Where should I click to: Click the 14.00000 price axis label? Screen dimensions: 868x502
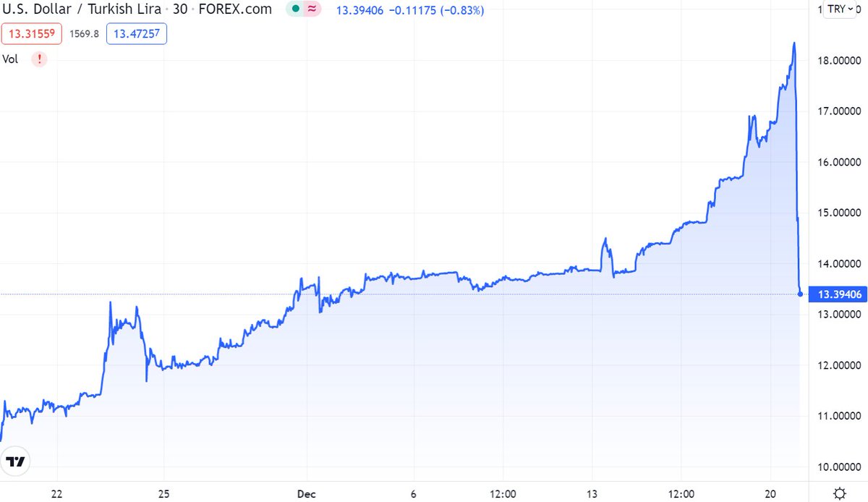click(x=838, y=264)
